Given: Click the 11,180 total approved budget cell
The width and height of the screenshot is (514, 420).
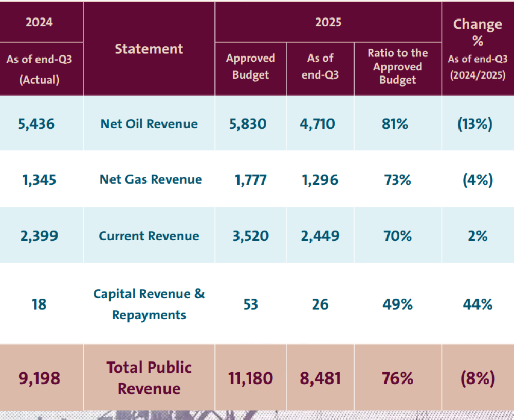Looking at the screenshot, I should (x=251, y=378).
